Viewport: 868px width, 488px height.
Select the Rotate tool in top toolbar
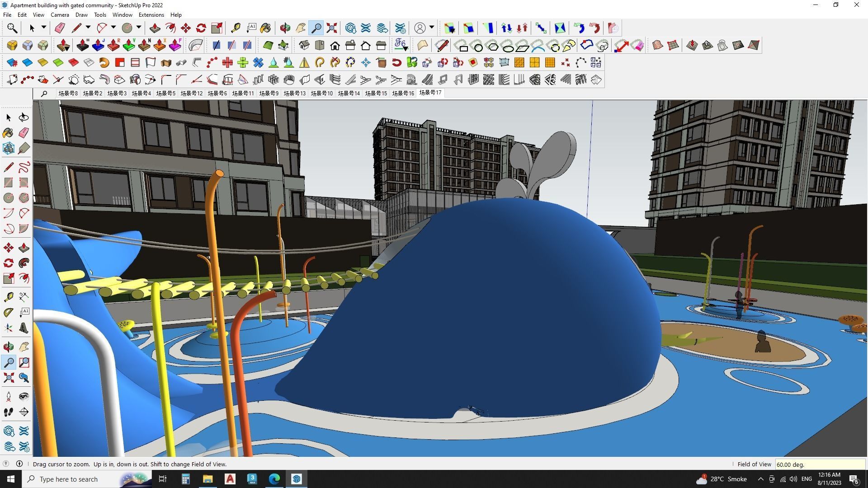pyautogui.click(x=201, y=28)
